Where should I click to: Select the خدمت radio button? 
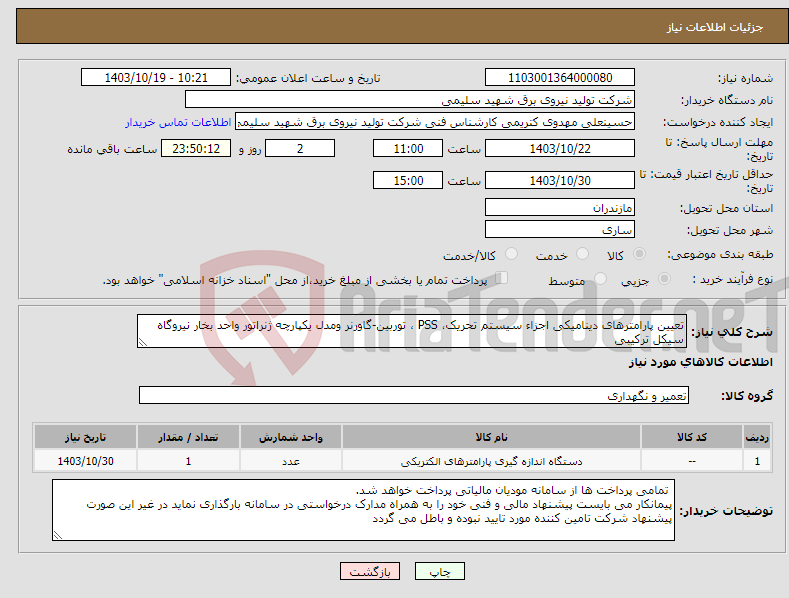(x=582, y=254)
